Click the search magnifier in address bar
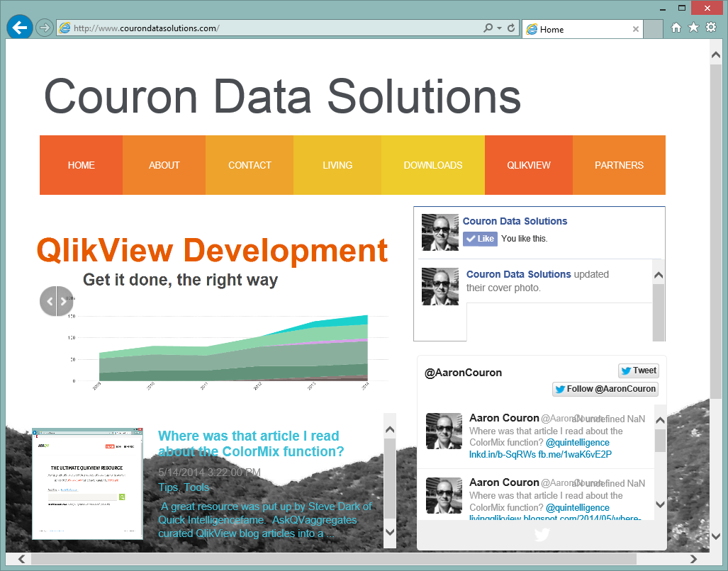728x571 pixels. (x=488, y=28)
